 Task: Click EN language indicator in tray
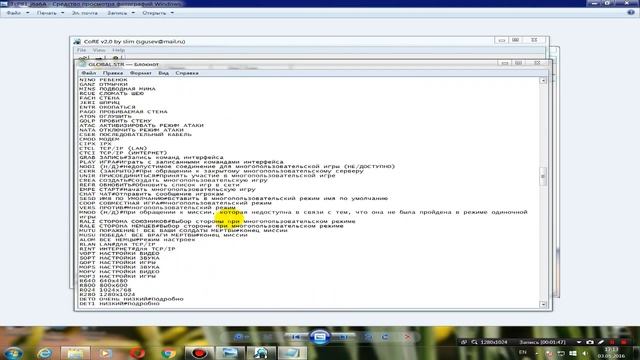point(523,352)
